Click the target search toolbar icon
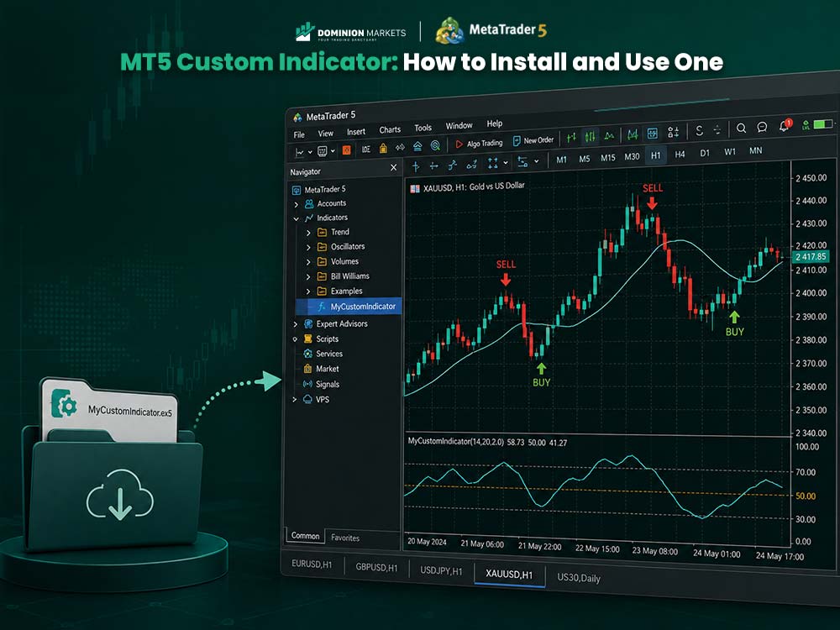This screenshot has width=840, height=630. click(x=435, y=145)
